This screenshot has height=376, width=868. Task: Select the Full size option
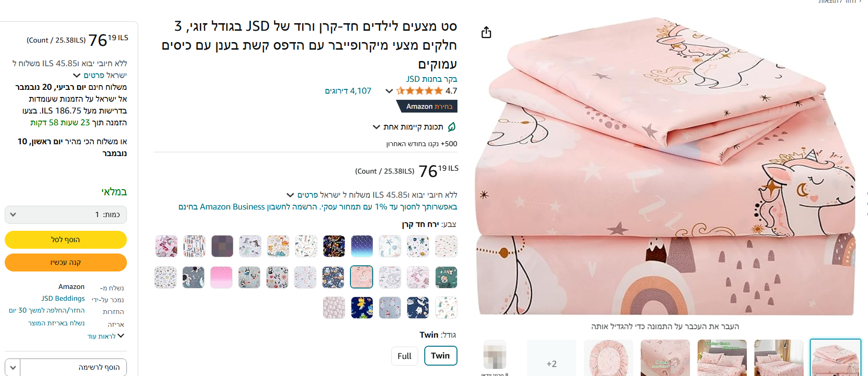pos(404,356)
